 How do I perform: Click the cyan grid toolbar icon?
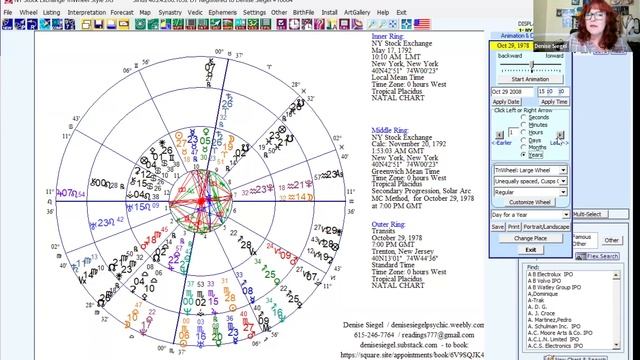pyautogui.click(x=240, y=24)
